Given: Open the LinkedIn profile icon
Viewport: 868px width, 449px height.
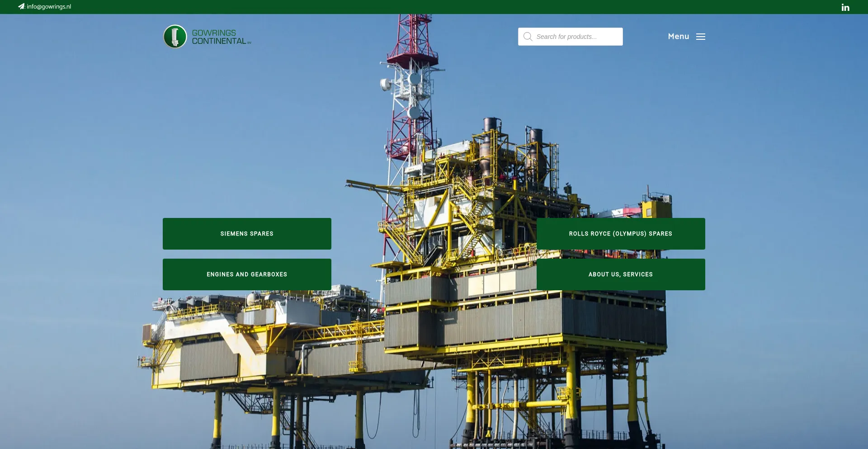Looking at the screenshot, I should tap(845, 7).
